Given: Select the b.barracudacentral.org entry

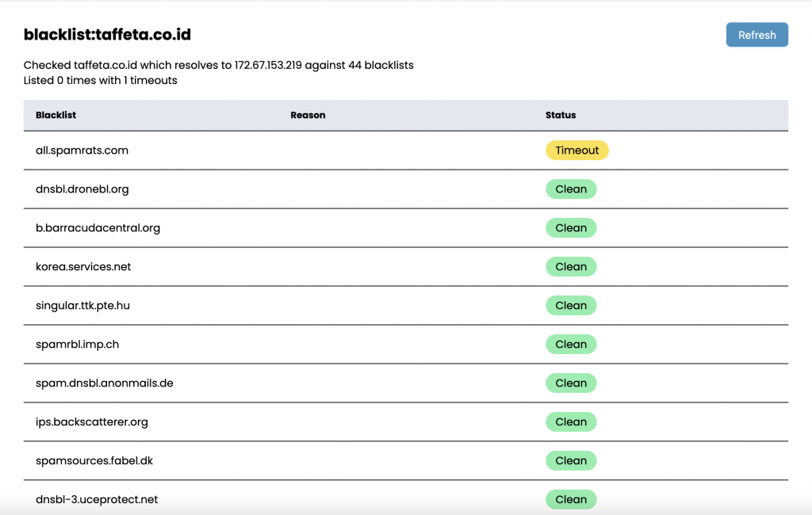Looking at the screenshot, I should (98, 227).
